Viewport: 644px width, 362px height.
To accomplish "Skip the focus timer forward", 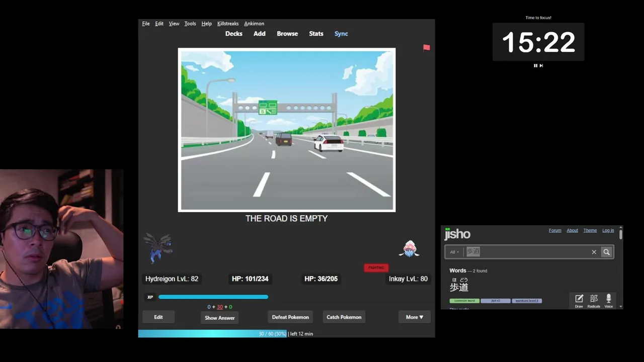I will tap(541, 65).
